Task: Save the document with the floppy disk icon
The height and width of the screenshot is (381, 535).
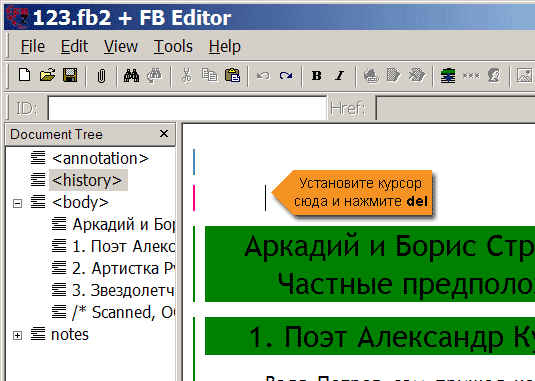Action: (x=70, y=75)
